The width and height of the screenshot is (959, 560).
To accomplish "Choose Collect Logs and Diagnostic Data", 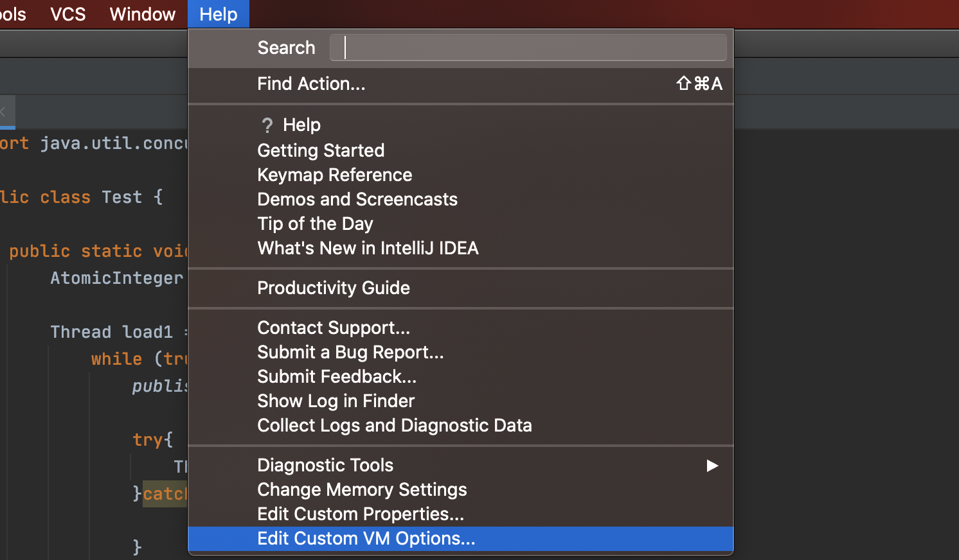I will (394, 426).
